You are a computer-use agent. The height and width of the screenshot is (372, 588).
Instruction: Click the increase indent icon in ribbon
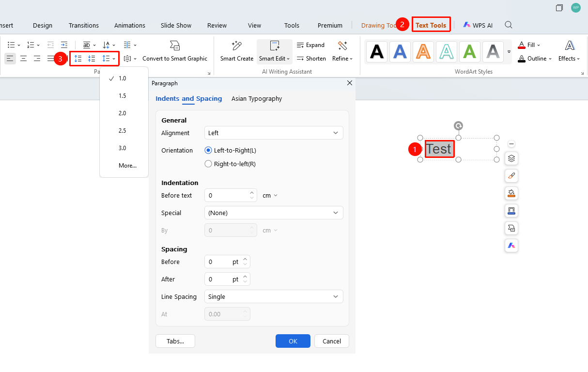point(64,45)
